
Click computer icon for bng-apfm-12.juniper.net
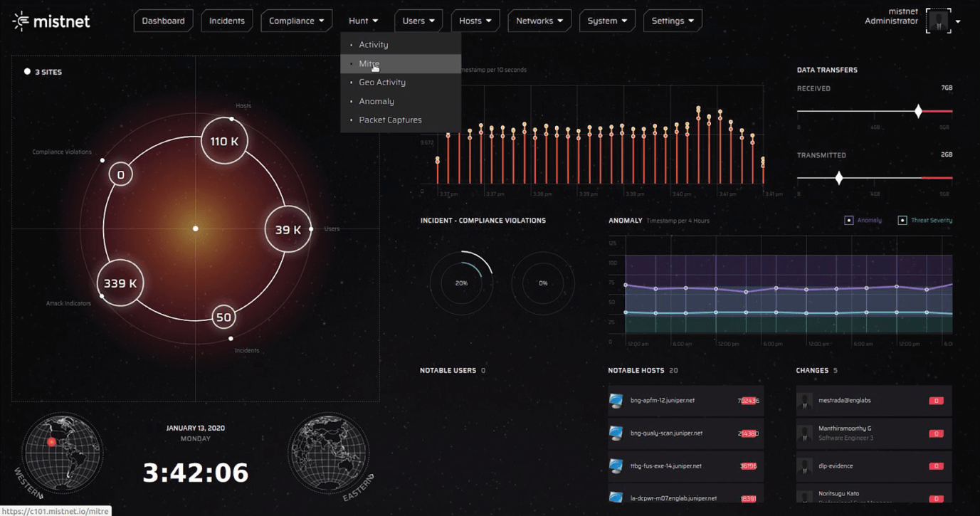[x=616, y=401]
